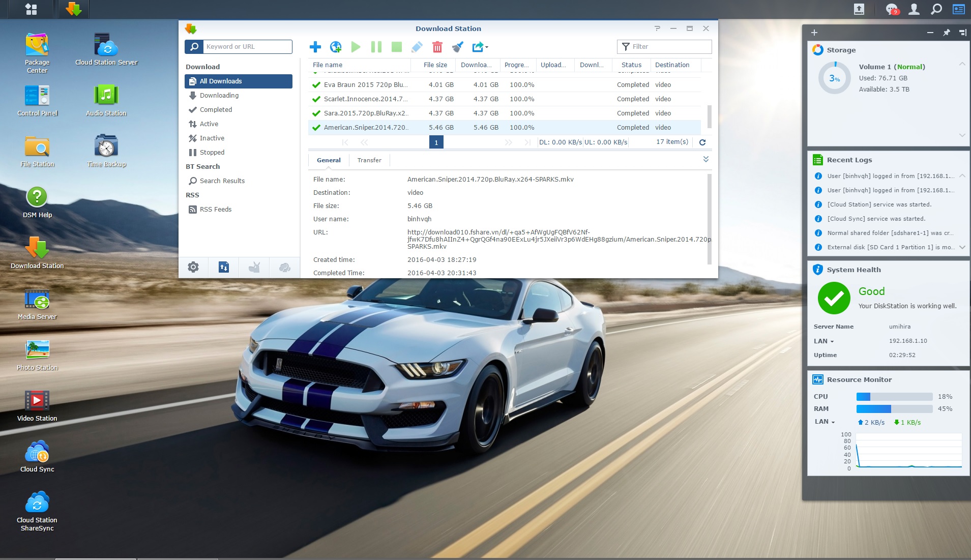Open Audio Station desktop icon
The width and height of the screenshot is (971, 560).
pyautogui.click(x=106, y=100)
